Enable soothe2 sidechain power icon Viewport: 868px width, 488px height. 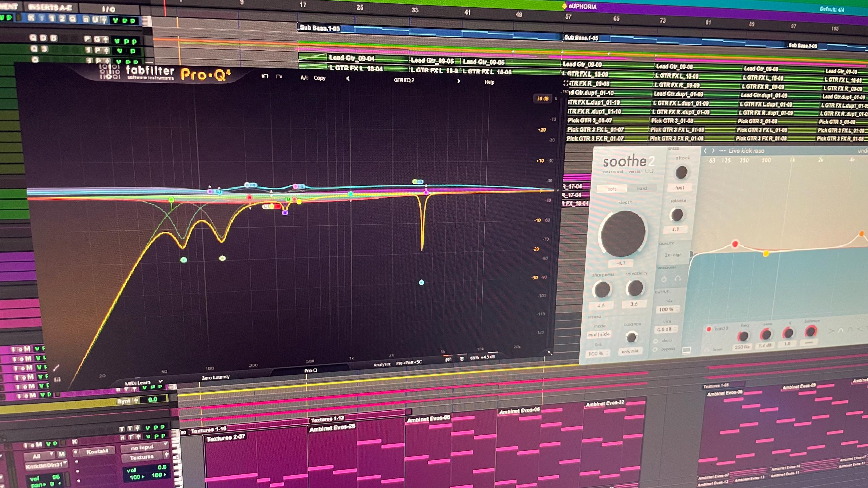point(664,279)
